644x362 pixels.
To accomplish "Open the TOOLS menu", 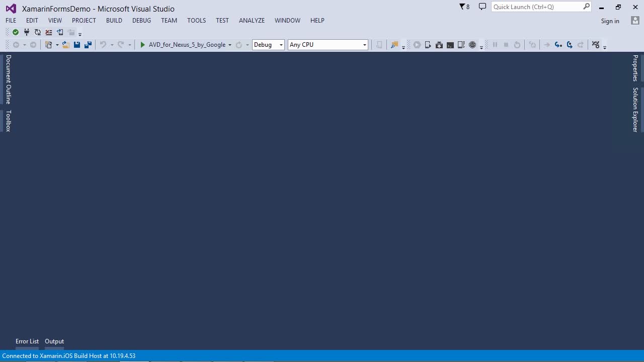I will 196,21.
